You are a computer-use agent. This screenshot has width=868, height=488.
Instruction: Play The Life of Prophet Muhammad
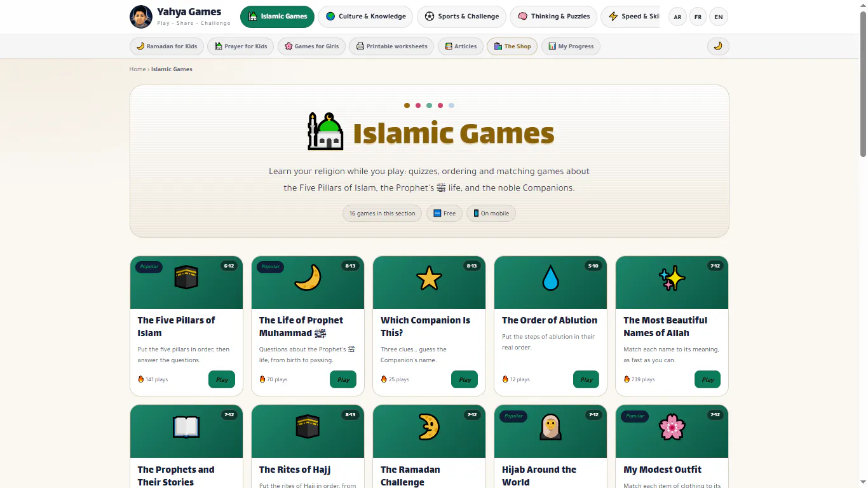coord(343,379)
